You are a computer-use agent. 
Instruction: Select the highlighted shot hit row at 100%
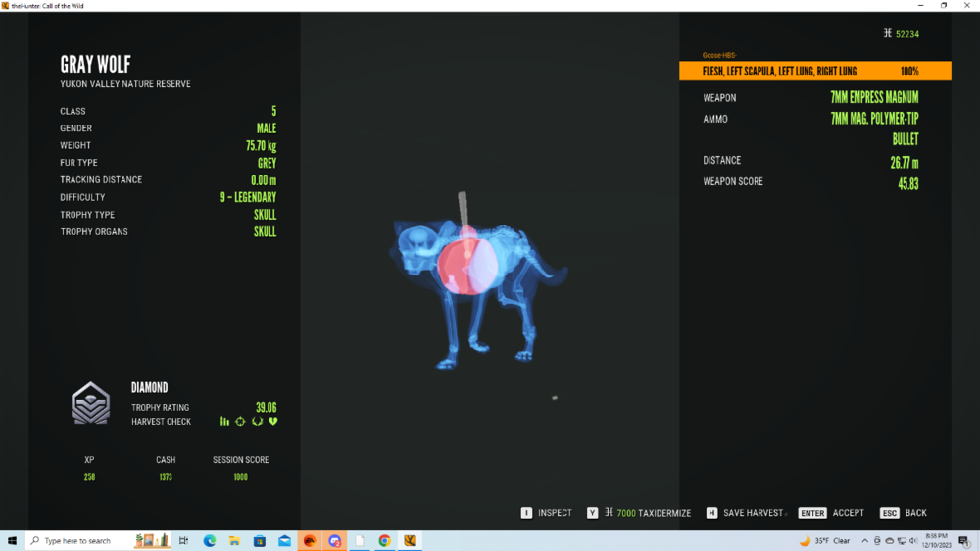(x=814, y=72)
